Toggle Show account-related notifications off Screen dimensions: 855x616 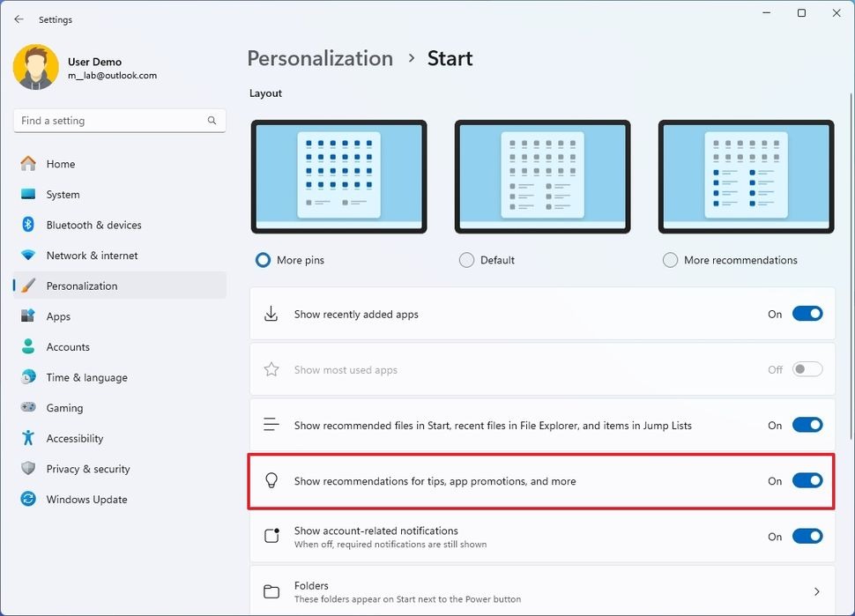[x=807, y=536]
